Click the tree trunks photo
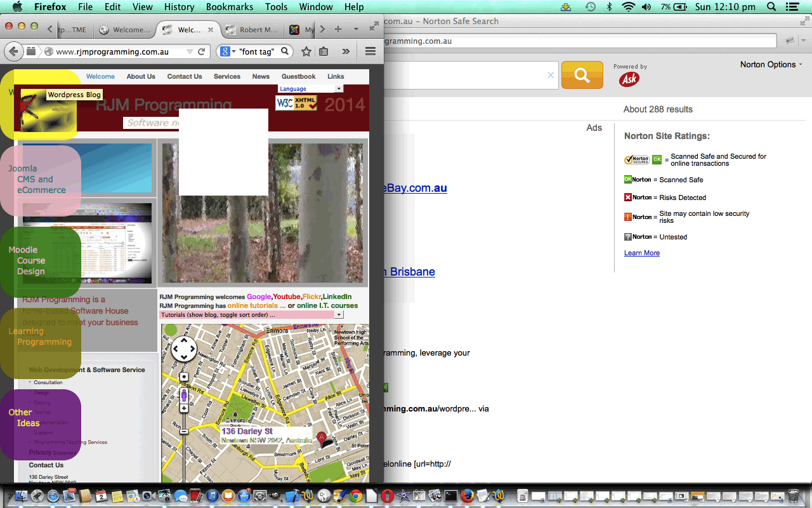The height and width of the screenshot is (508, 812). [x=263, y=213]
